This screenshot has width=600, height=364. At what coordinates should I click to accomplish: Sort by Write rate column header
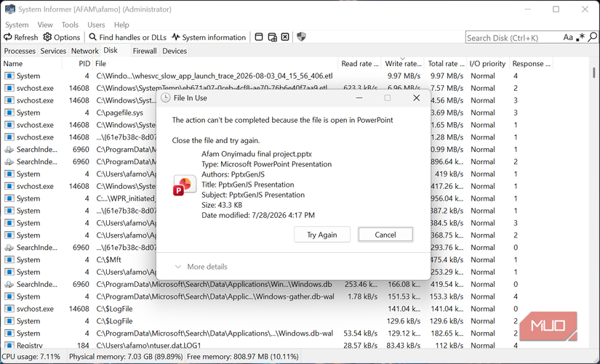pos(403,63)
